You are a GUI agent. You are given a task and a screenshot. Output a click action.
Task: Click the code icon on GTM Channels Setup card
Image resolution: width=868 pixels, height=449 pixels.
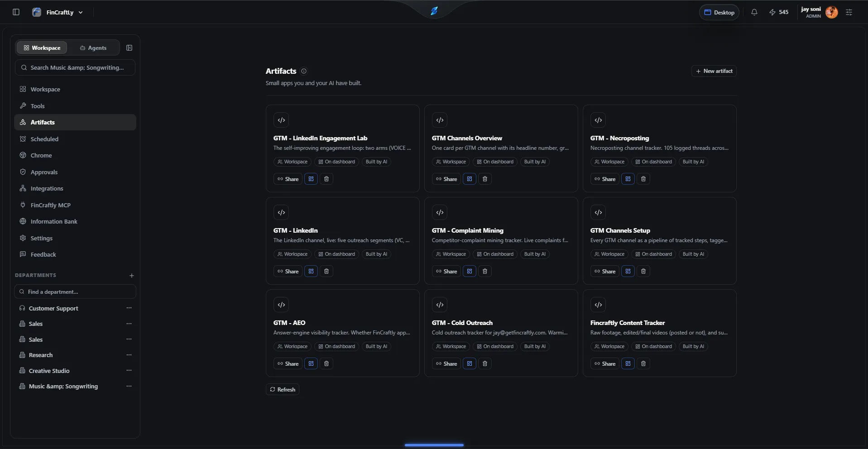pos(598,212)
